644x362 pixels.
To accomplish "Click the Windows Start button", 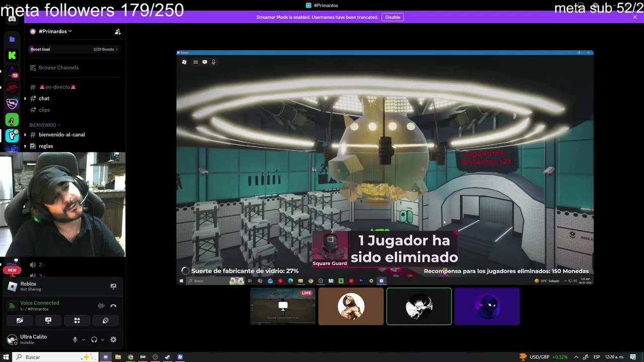I will point(6,357).
